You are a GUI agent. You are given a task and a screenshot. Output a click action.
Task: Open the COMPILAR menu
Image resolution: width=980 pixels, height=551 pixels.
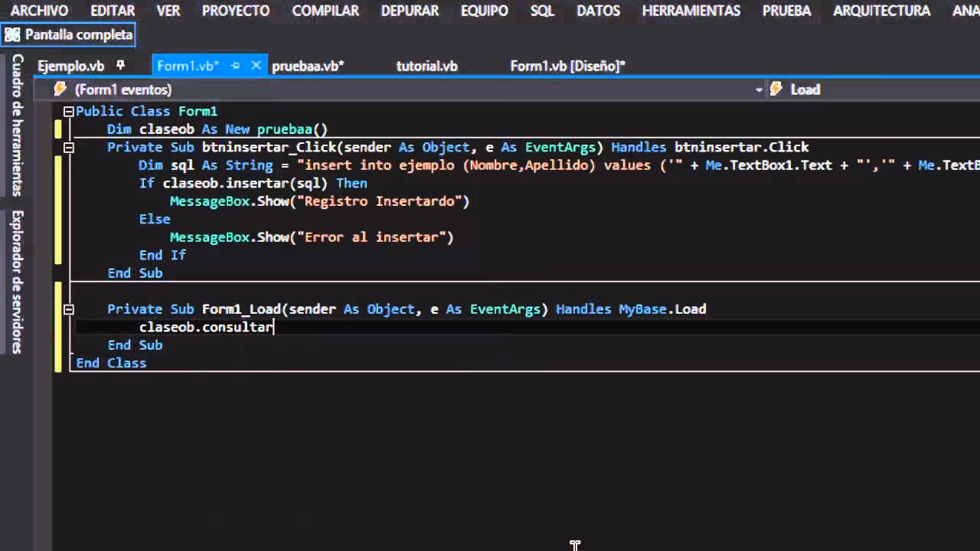[x=325, y=11]
